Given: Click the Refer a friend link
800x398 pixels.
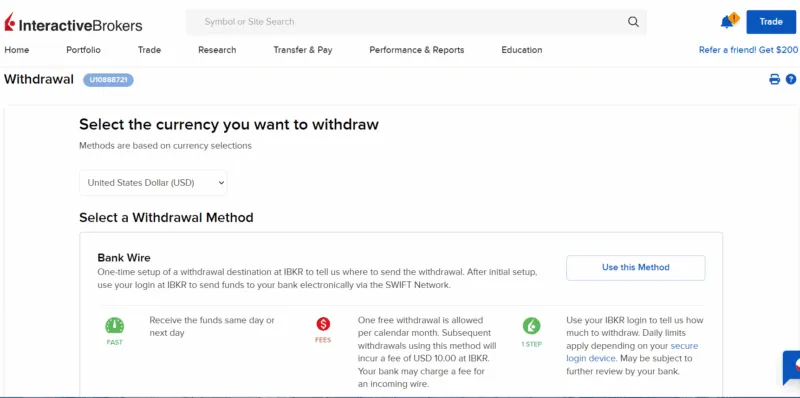Looking at the screenshot, I should point(748,50).
